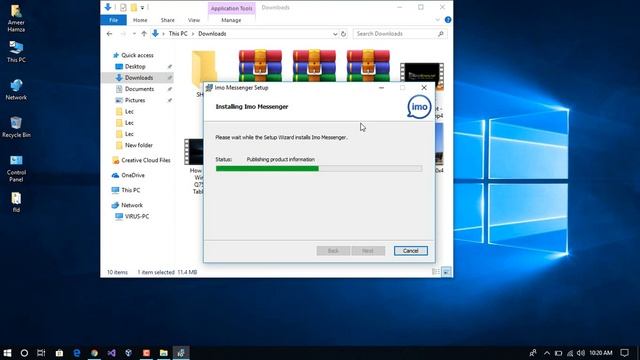Open the Home ribbon tab in Explorer

(140, 20)
